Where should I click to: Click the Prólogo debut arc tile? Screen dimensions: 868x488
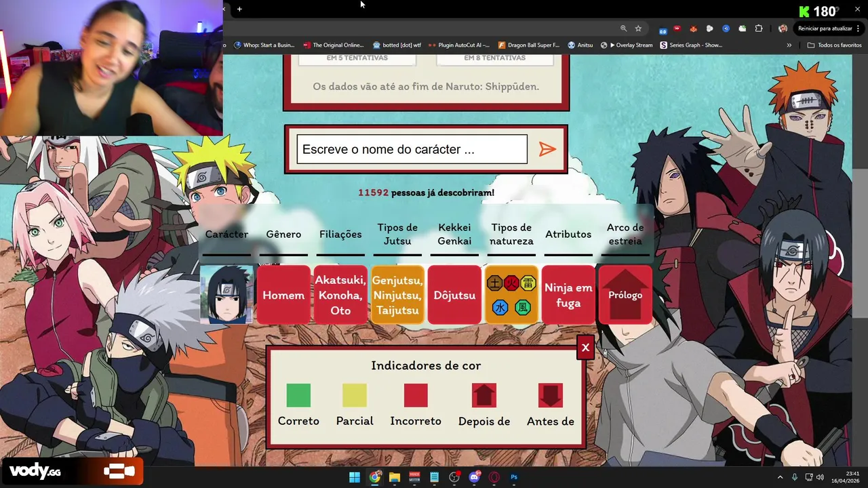coord(625,295)
